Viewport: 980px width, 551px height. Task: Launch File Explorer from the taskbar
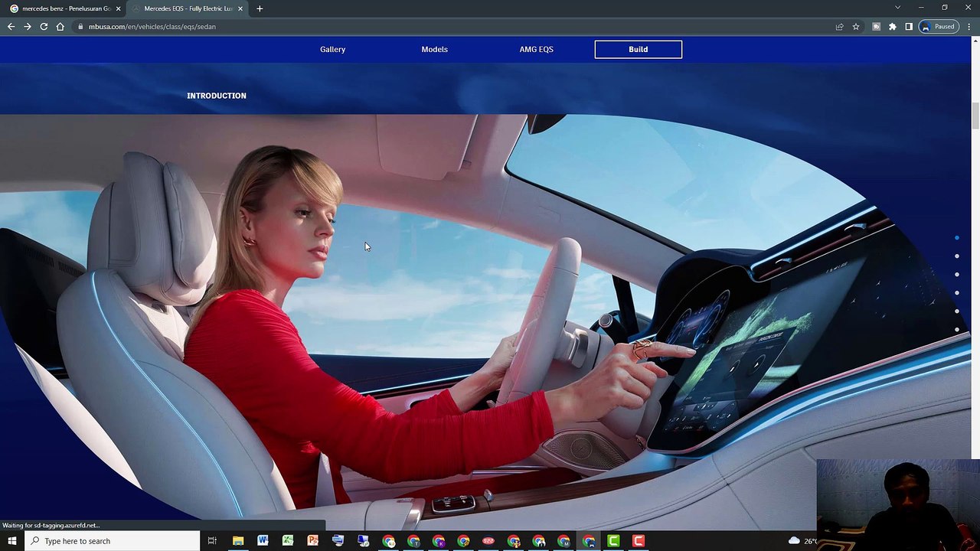pyautogui.click(x=238, y=541)
